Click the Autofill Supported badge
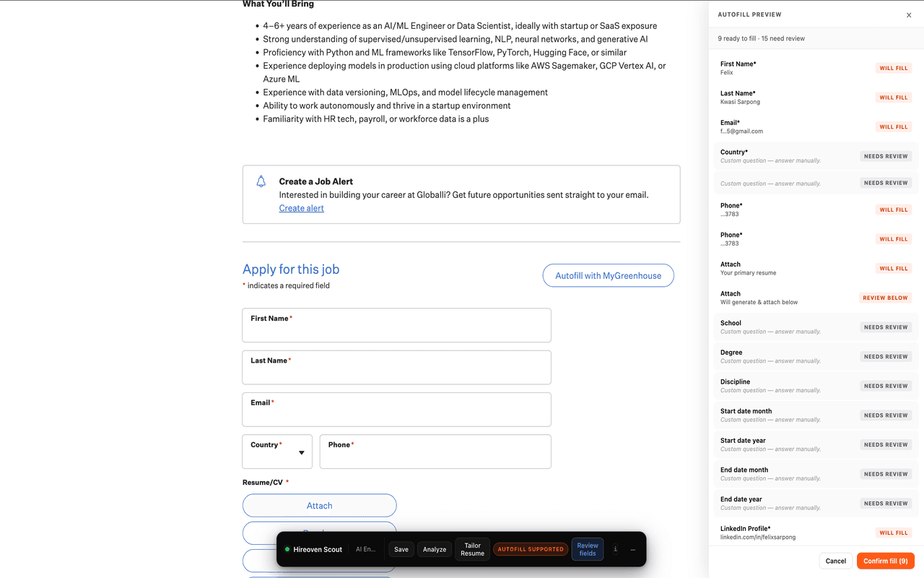The width and height of the screenshot is (924, 578). coord(531,549)
